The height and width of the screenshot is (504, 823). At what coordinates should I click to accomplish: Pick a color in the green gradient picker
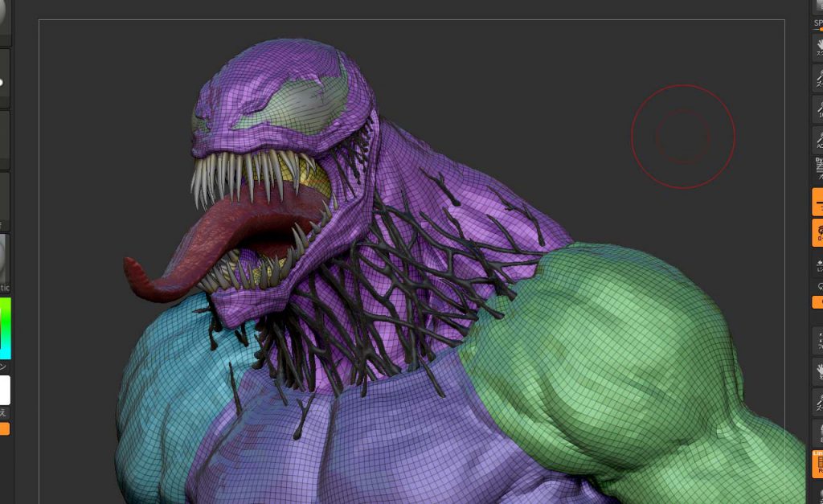pyautogui.click(x=5, y=328)
